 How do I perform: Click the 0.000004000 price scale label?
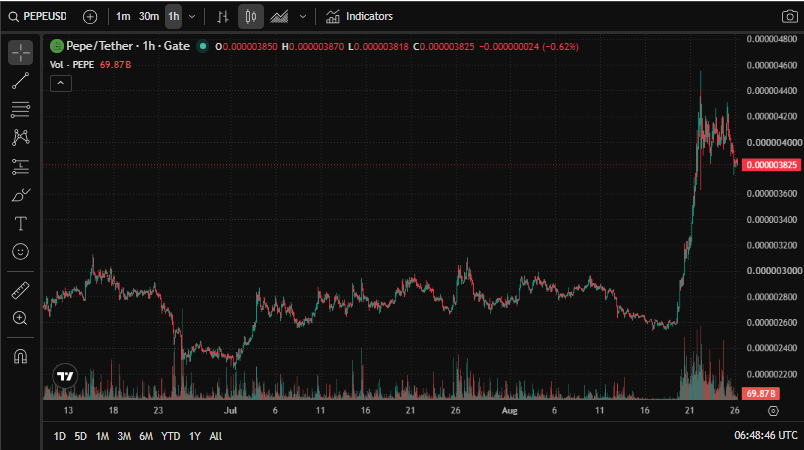click(774, 142)
